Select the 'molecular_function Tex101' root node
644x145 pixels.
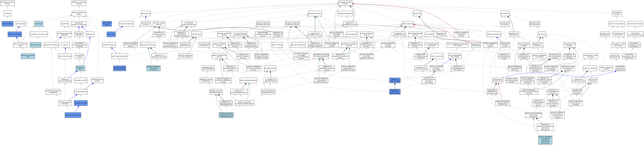point(8,3)
